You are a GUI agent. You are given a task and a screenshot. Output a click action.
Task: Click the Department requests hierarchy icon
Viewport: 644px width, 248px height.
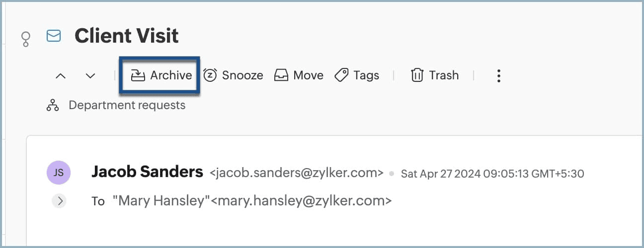pyautogui.click(x=53, y=105)
